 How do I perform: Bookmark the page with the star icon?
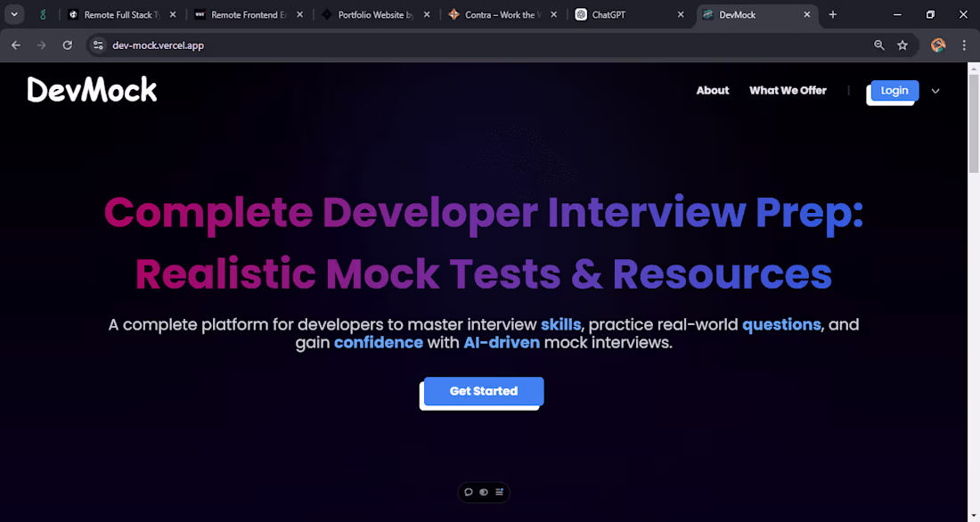[902, 45]
